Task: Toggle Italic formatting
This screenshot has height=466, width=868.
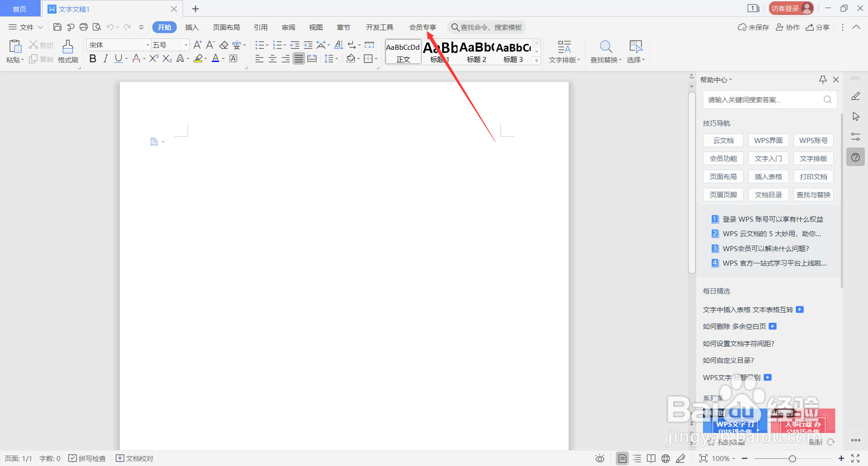Action: [x=105, y=58]
